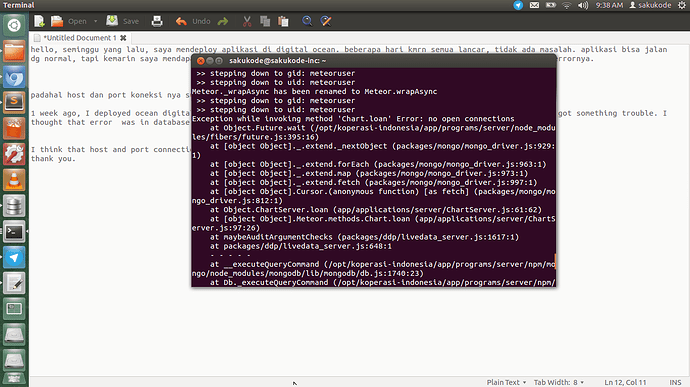The image size is (690, 387).
Task: Click the terminal title sakukode@sakukode-inc
Action: [277, 61]
